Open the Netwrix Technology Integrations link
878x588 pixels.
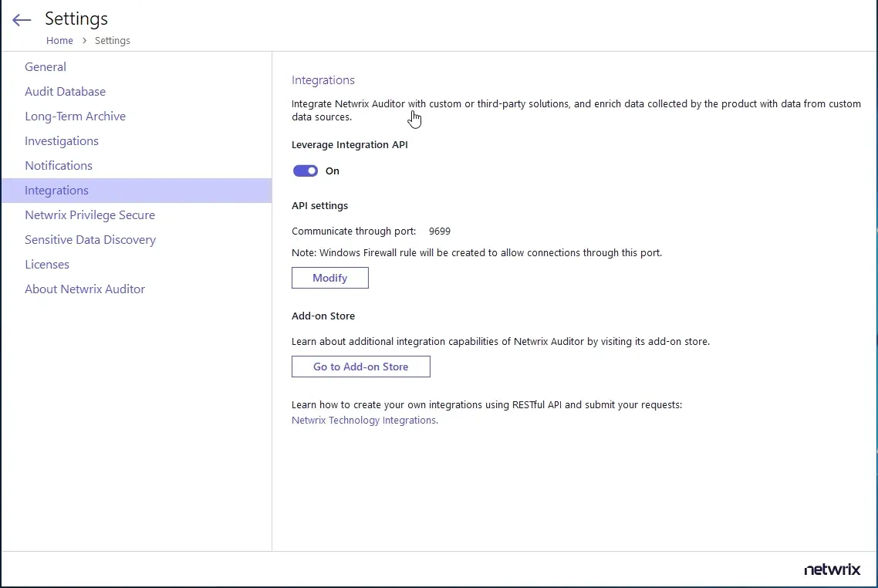pyautogui.click(x=363, y=420)
